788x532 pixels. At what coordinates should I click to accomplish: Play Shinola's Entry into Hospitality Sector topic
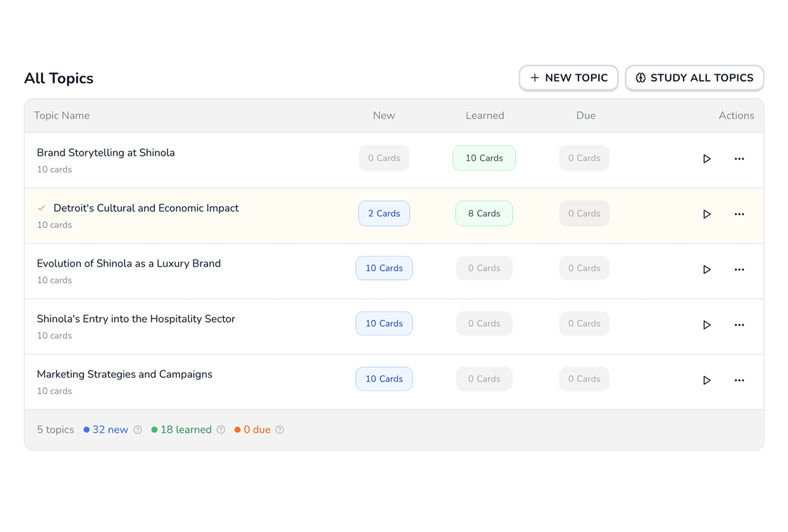point(707,325)
